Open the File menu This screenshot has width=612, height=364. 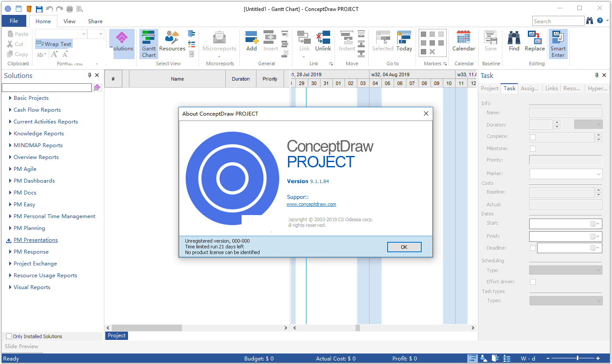tap(14, 21)
